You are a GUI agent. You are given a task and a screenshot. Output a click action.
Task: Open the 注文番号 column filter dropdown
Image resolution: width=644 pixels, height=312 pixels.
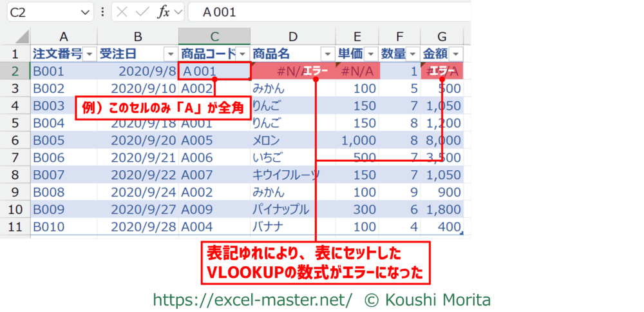tap(90, 54)
